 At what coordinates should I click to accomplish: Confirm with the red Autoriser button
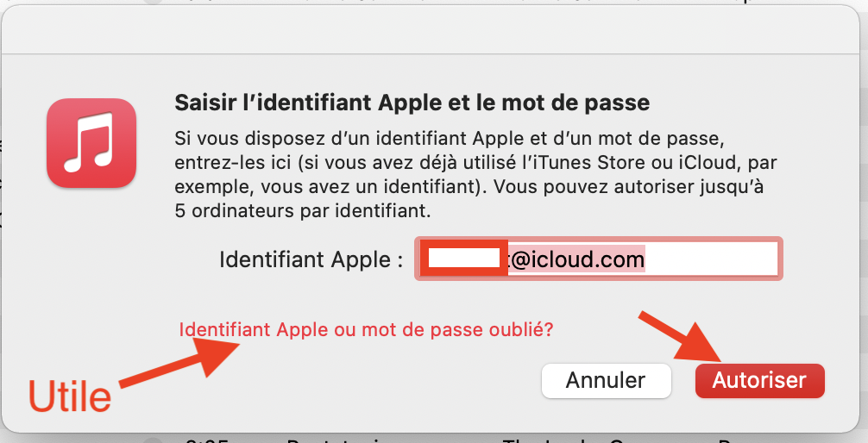[759, 380]
